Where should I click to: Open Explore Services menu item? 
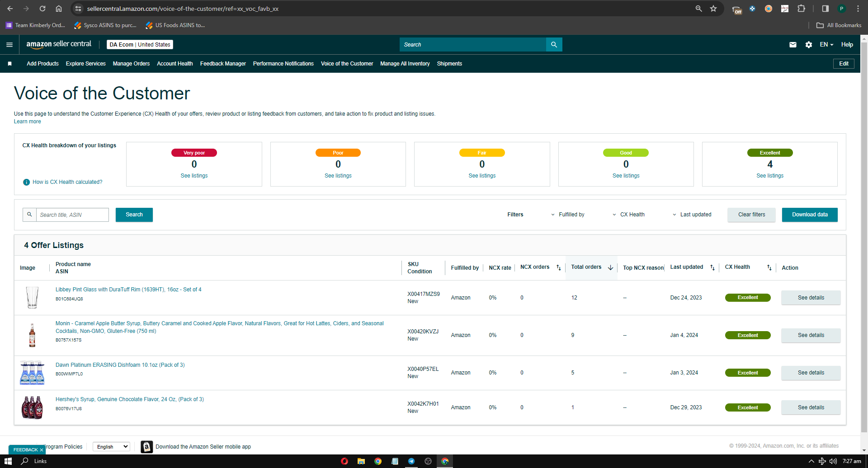(85, 64)
